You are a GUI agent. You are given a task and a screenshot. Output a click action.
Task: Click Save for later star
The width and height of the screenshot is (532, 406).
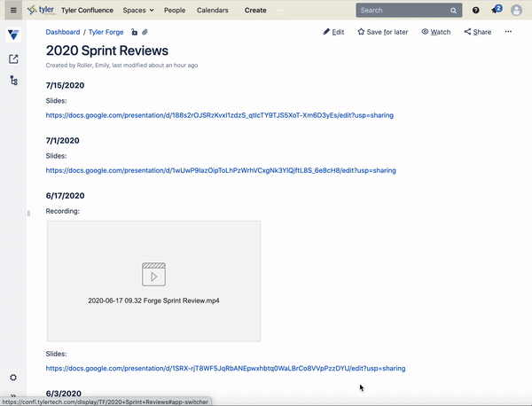[383, 32]
